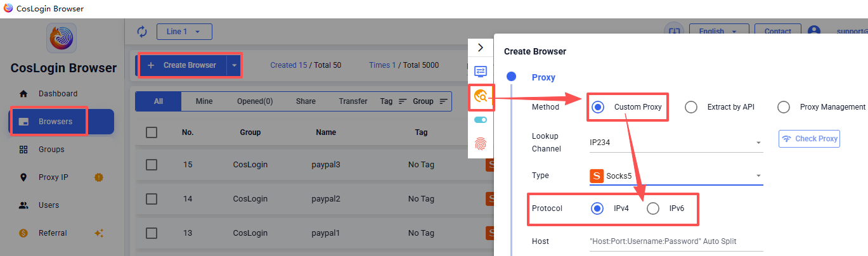
Task: Switch to the All tab
Action: [159, 101]
